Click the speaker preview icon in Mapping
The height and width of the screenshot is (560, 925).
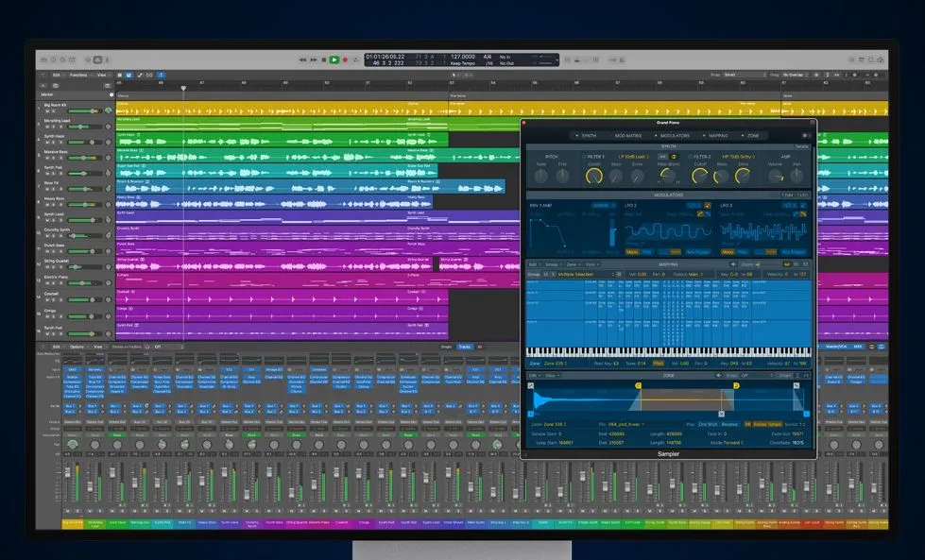(733, 264)
